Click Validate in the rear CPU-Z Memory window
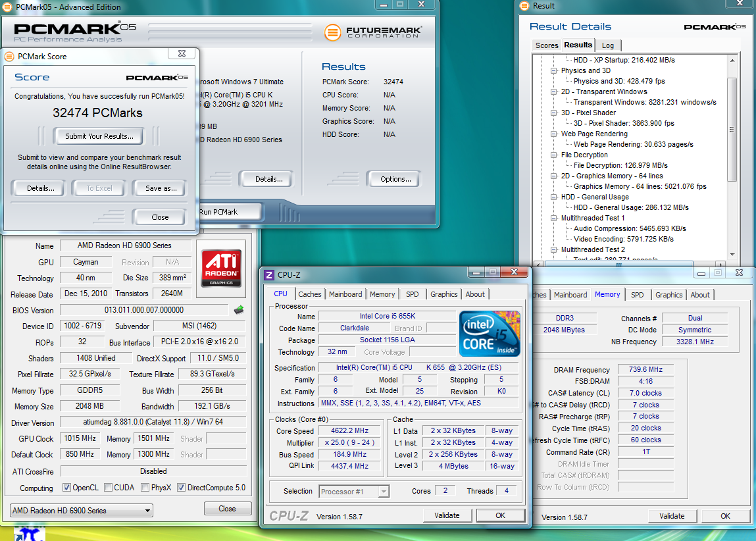This screenshot has width=756, height=541. (672, 516)
